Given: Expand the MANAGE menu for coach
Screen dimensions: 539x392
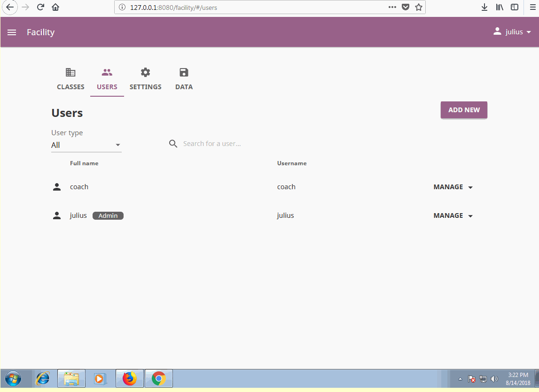Looking at the screenshot, I should (x=453, y=187).
